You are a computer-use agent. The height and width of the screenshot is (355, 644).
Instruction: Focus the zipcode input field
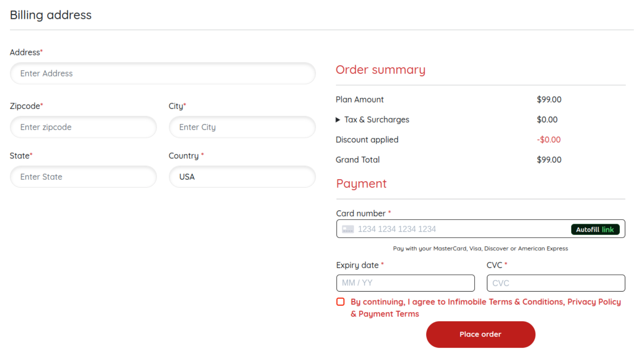pos(83,127)
